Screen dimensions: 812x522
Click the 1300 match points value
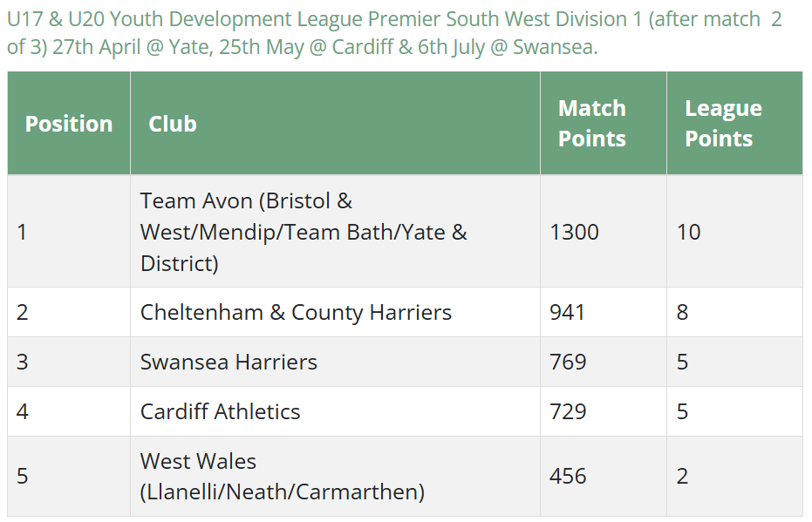tap(574, 232)
